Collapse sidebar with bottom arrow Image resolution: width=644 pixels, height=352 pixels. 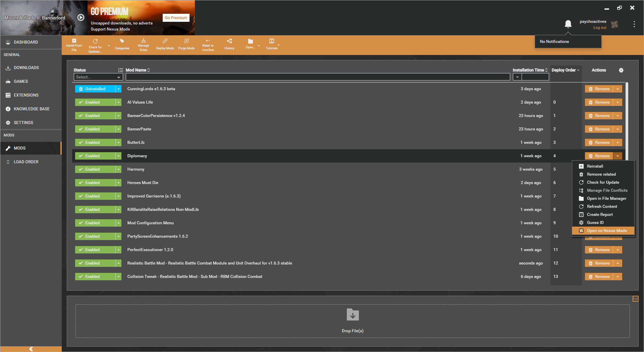(x=31, y=349)
